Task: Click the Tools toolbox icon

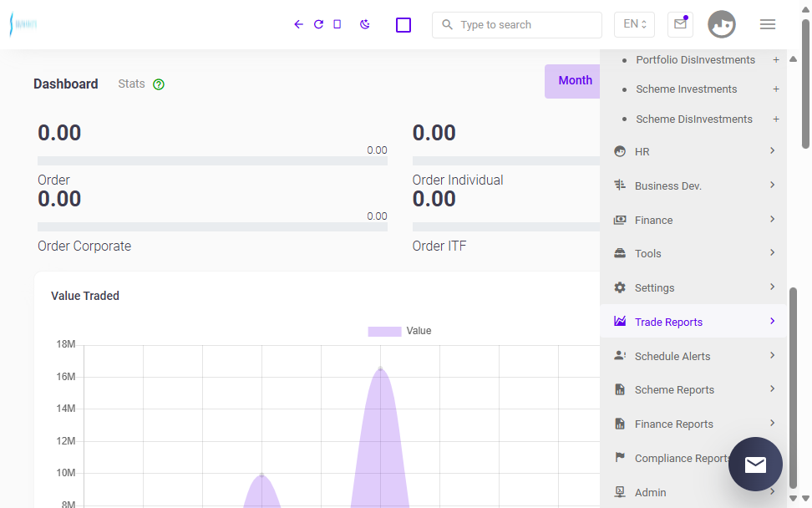Action: pyautogui.click(x=620, y=253)
